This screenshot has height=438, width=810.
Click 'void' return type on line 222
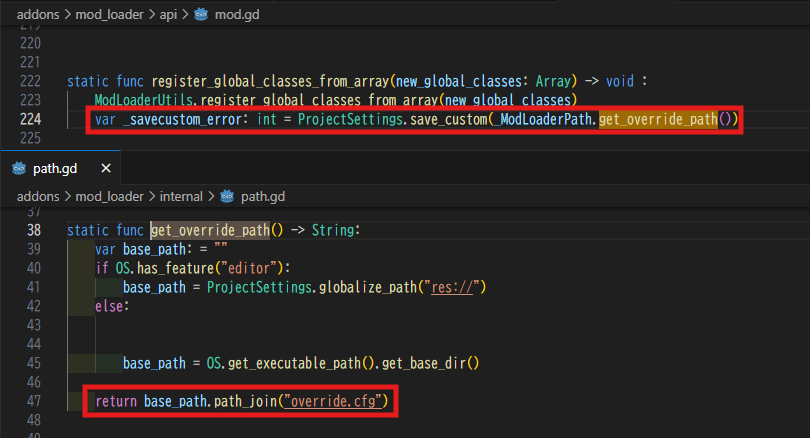point(620,81)
